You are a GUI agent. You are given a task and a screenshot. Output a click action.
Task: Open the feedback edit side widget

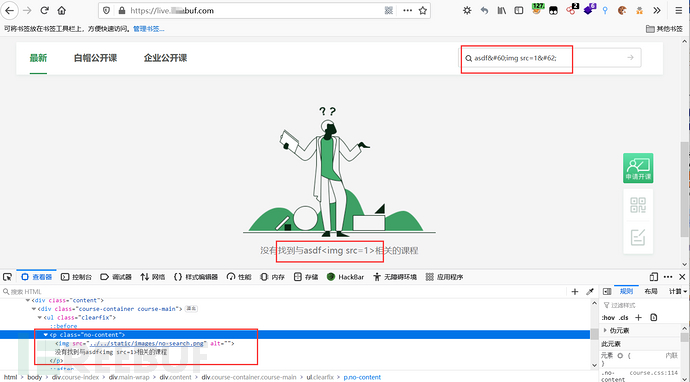[x=638, y=238]
